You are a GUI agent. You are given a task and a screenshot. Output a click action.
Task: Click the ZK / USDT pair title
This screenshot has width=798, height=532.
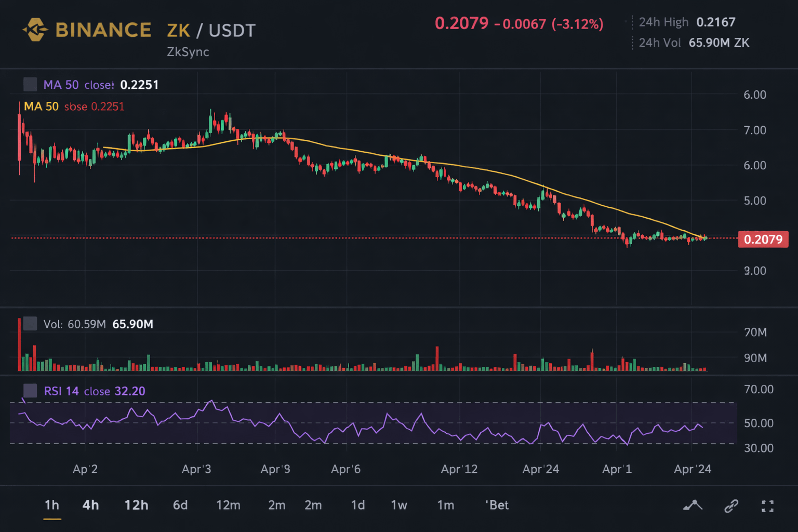(x=211, y=30)
